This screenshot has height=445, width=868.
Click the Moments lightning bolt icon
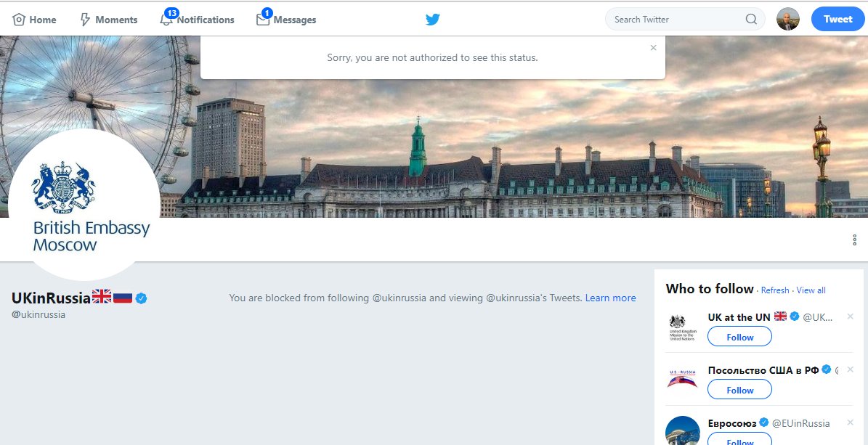85,20
